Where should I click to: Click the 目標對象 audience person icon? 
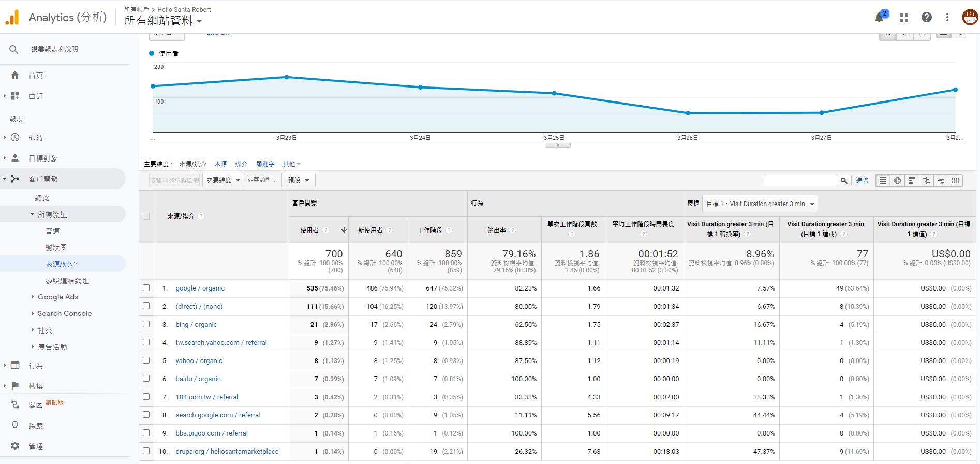click(x=15, y=158)
